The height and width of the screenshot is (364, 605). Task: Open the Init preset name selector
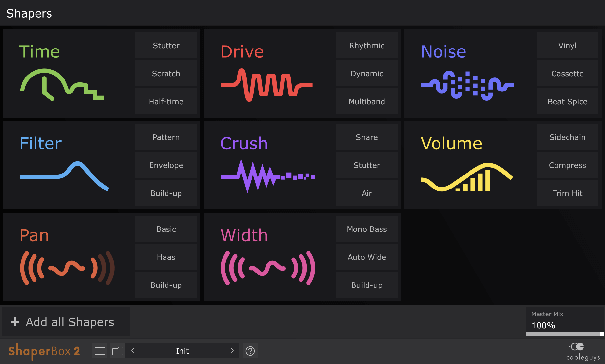click(x=182, y=351)
